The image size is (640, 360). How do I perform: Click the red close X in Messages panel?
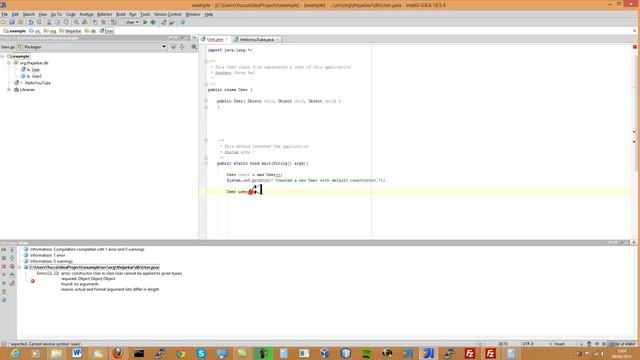click(4, 266)
